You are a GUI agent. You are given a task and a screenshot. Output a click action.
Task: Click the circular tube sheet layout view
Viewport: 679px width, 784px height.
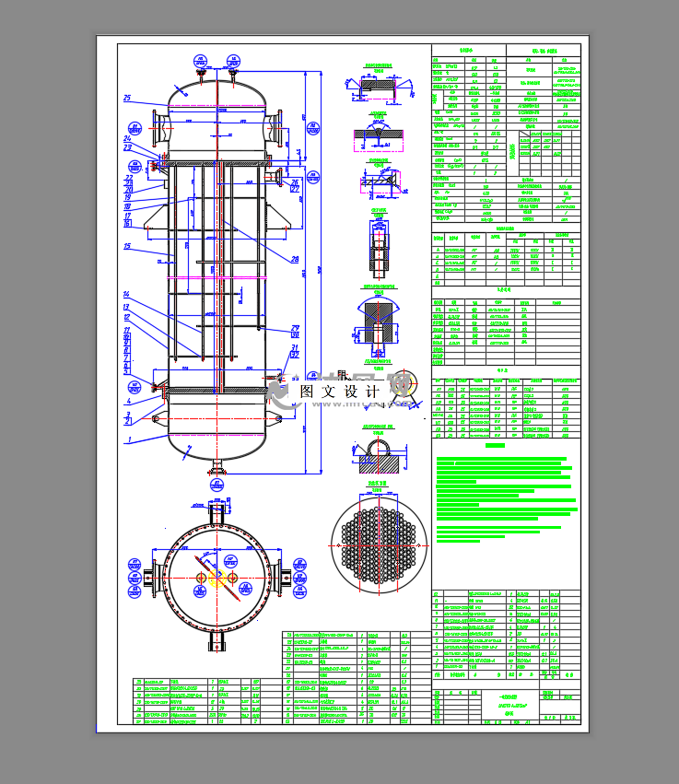point(379,545)
